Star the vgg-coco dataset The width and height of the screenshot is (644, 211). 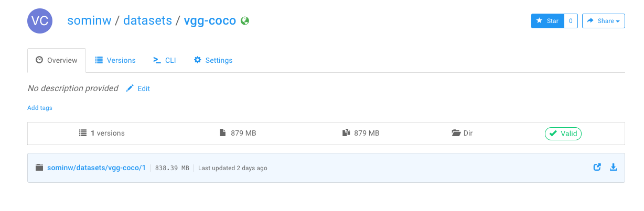pyautogui.click(x=548, y=21)
